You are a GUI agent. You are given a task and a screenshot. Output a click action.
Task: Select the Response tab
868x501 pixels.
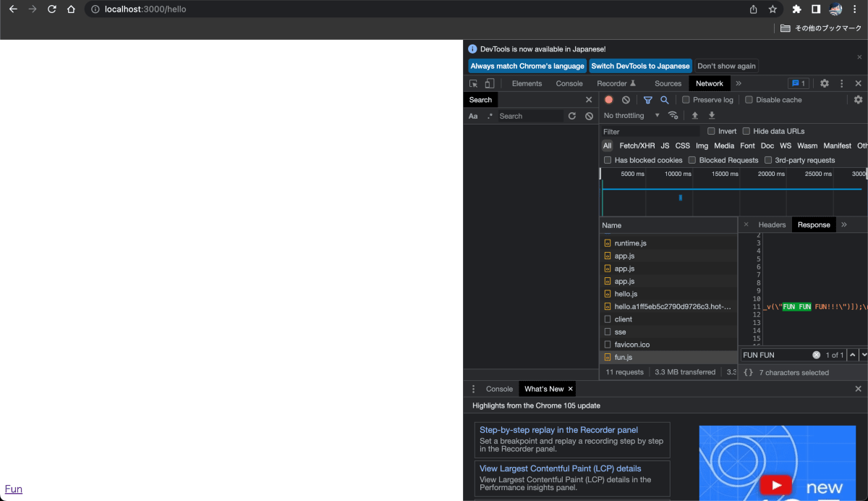814,224
